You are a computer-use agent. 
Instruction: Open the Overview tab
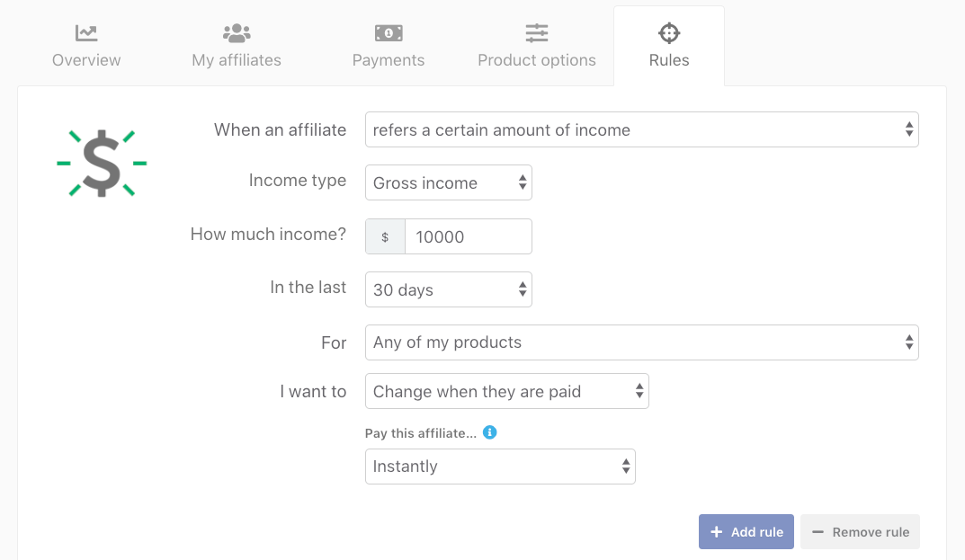[86, 46]
